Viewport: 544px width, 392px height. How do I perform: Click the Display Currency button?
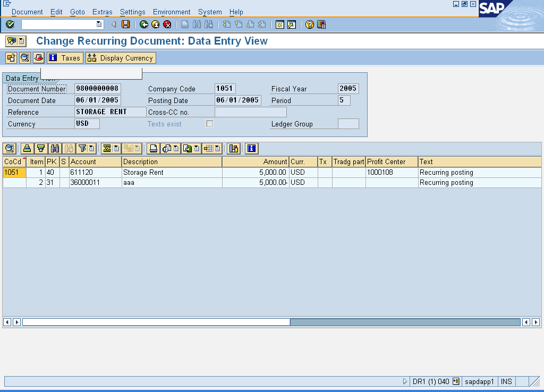121,58
